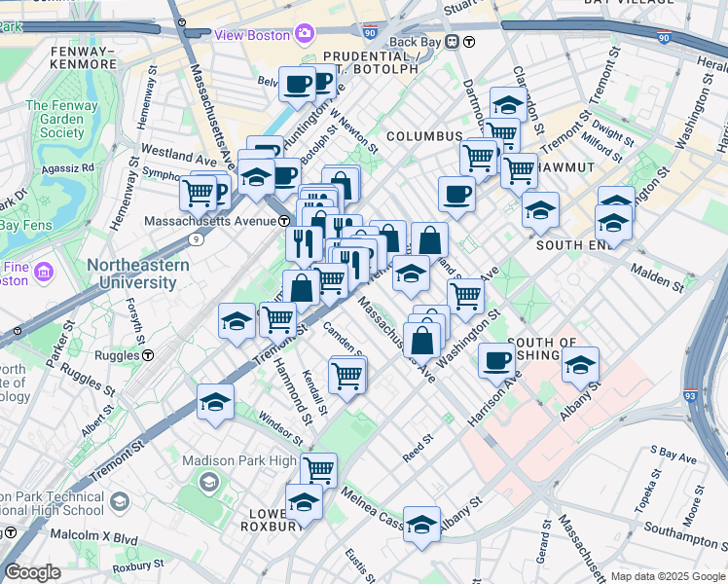This screenshot has width=728, height=584.
Task: Click the FENWAY–KENMORE neighborhood label
Action: point(83,58)
